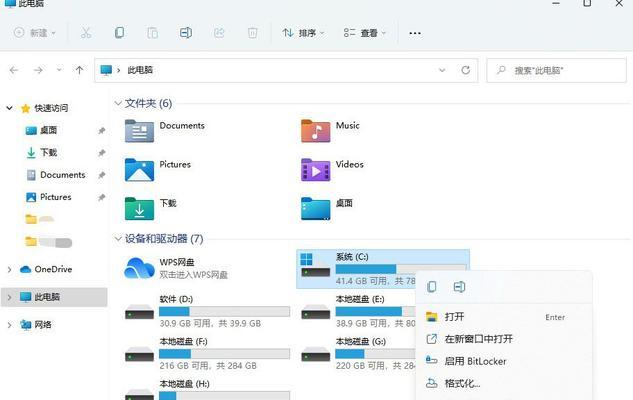
Task: Choose 格式化... from the context menu
Action: coord(462,383)
